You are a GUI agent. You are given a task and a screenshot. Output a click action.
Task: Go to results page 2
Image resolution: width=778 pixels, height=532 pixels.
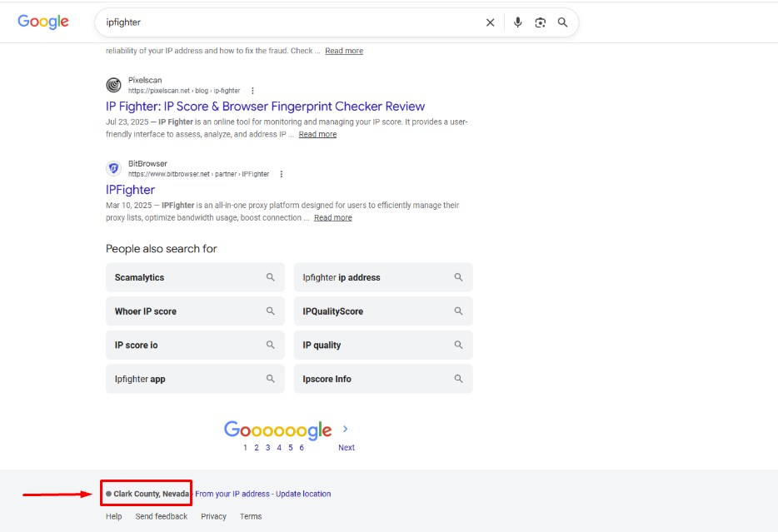point(257,447)
